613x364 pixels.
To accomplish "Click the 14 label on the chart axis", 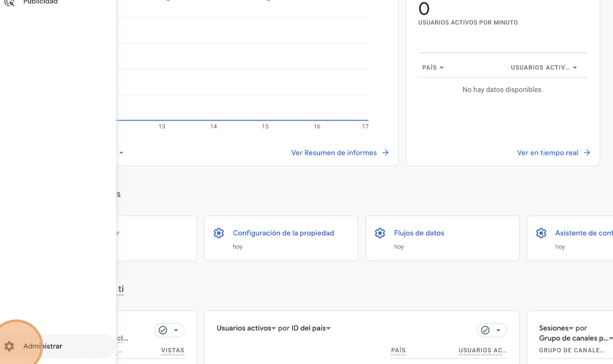I will click(x=213, y=127).
